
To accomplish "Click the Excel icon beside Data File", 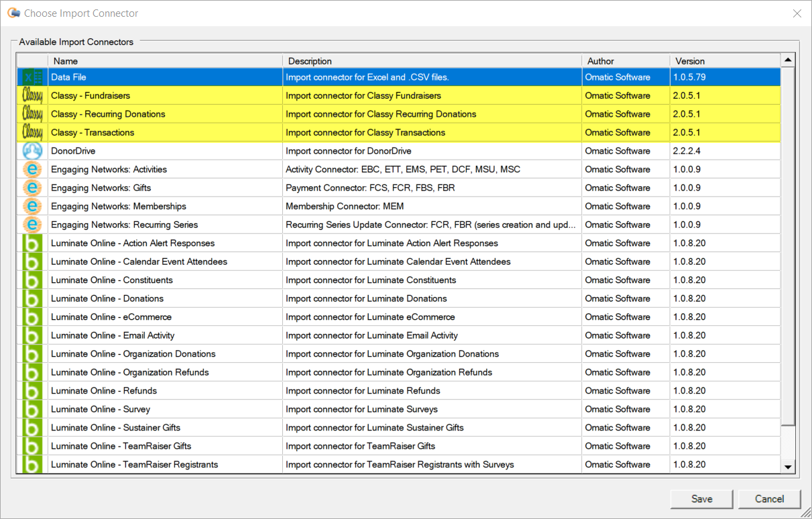I will 32,77.
